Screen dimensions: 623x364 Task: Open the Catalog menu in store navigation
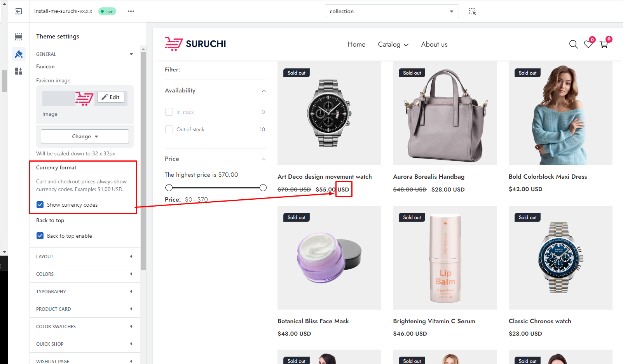pos(393,44)
